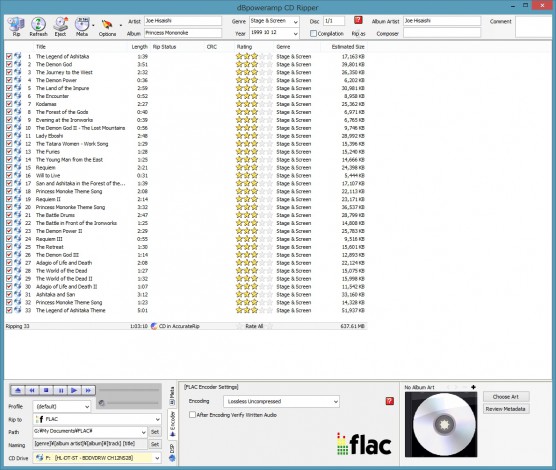556x470 pixels.
Task: Click the volume icon below playback bar
Action: [102, 403]
